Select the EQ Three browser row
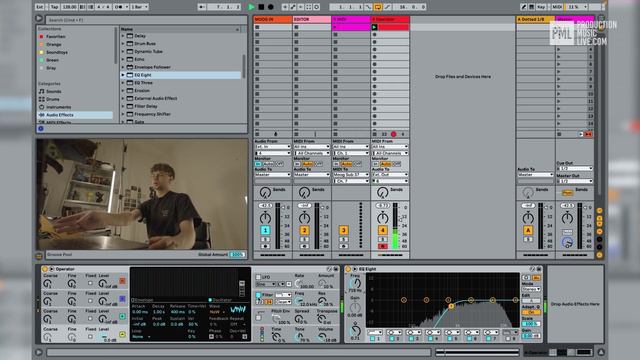The height and width of the screenshot is (360, 640). point(181,83)
